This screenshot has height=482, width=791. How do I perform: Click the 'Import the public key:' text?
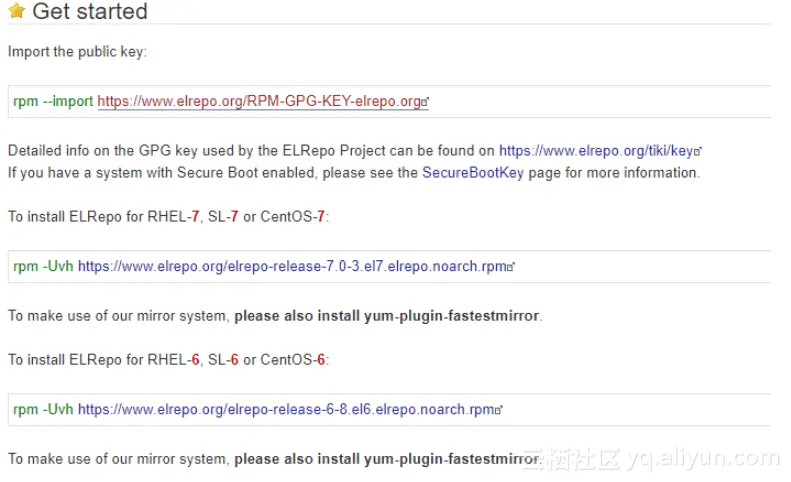point(77,51)
